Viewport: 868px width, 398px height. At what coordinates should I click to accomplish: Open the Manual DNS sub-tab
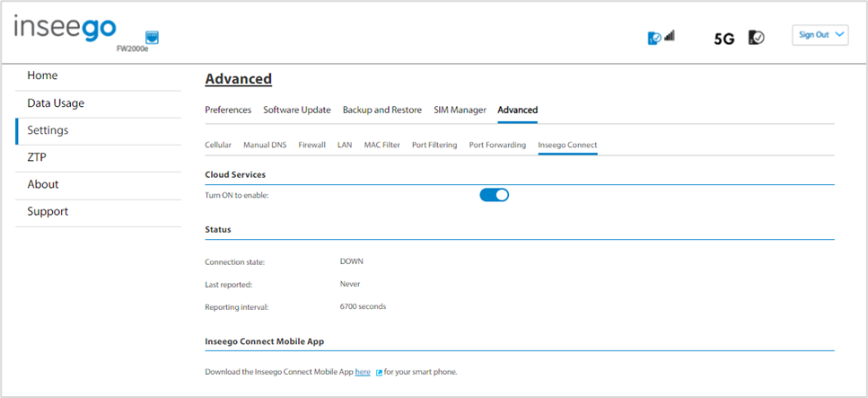265,145
